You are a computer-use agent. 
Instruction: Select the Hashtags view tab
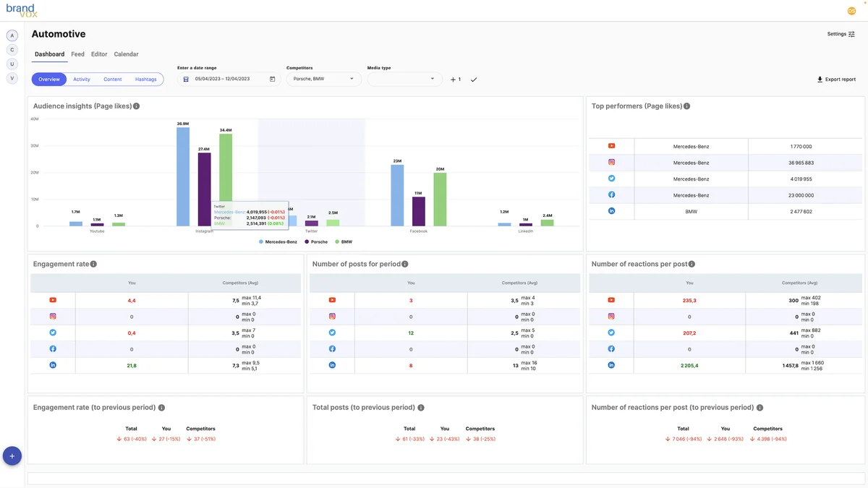pos(145,80)
